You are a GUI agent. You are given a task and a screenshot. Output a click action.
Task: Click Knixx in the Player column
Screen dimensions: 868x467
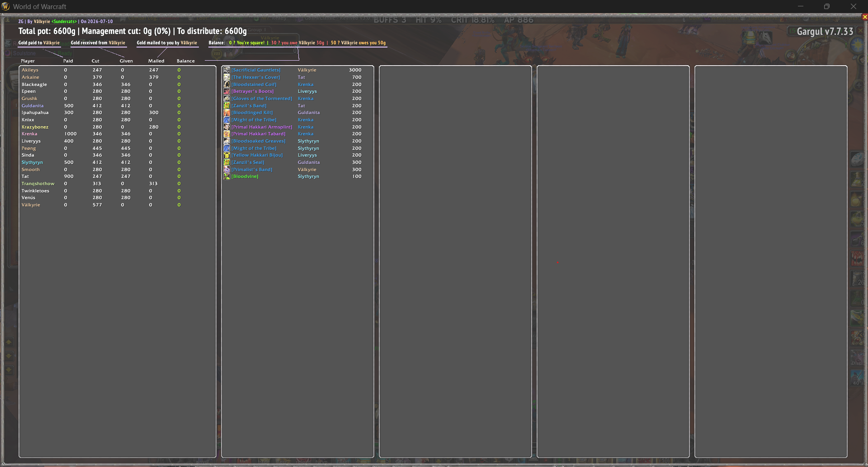point(28,120)
